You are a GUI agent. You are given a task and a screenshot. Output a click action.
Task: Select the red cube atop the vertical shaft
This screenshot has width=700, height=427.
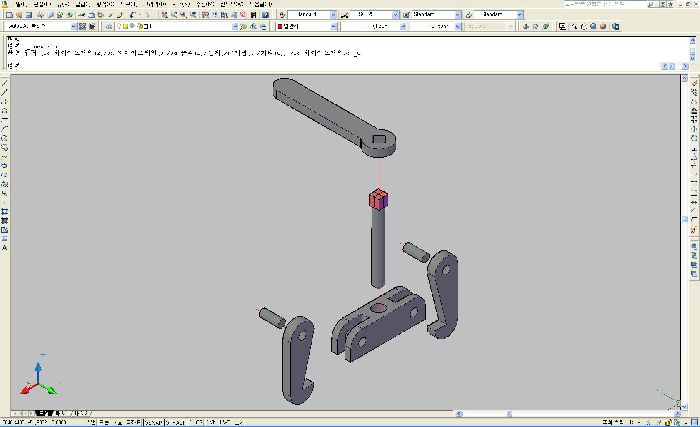(x=377, y=199)
